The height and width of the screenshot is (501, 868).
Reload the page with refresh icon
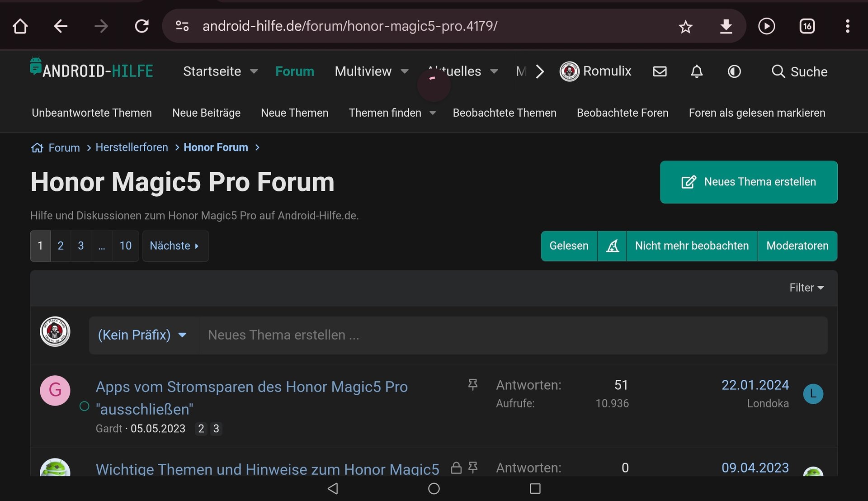point(142,26)
